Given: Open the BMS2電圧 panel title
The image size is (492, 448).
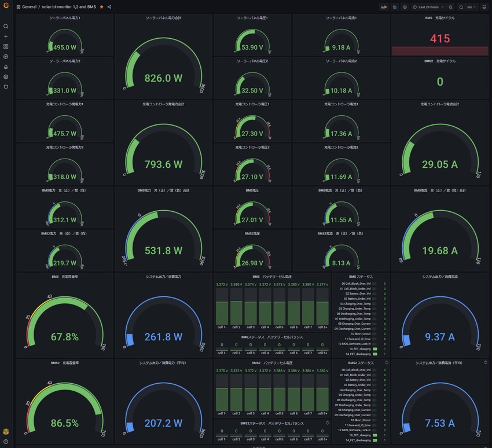Looking at the screenshot, I should (x=252, y=234).
